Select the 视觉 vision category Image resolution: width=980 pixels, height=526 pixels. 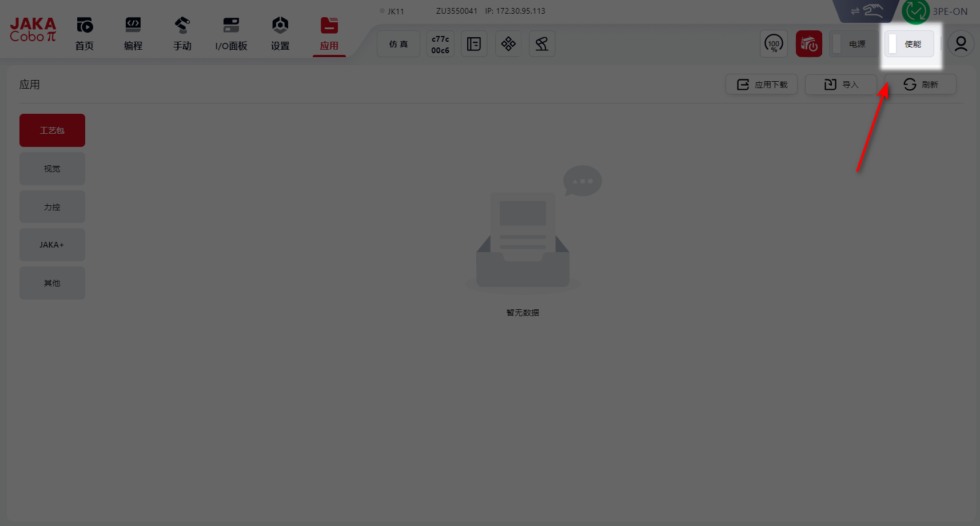click(x=52, y=169)
